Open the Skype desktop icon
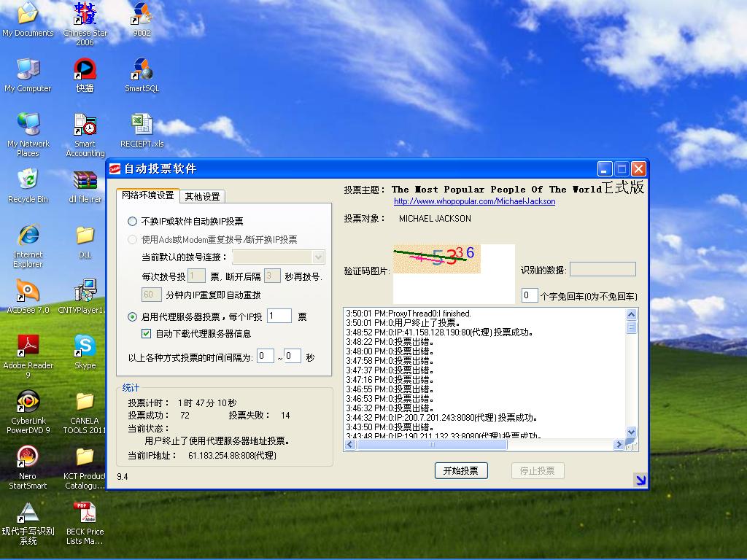Viewport: 747px width, 560px height. (85, 346)
